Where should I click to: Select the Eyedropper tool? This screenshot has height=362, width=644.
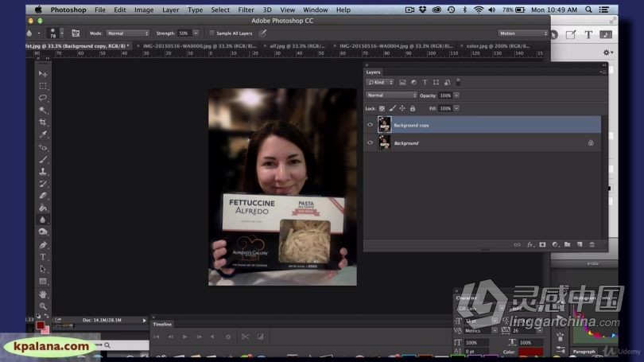43,134
